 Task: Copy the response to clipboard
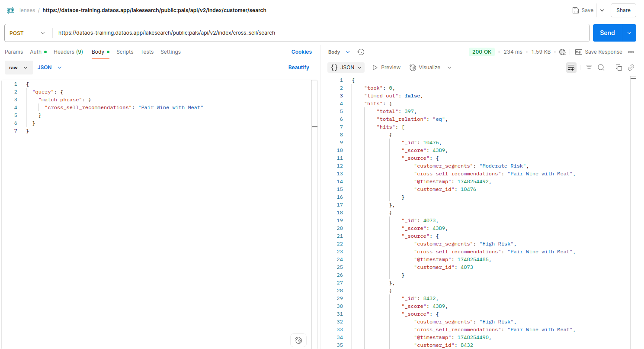coord(619,68)
